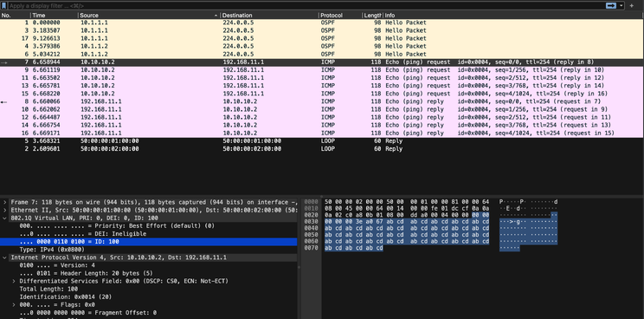
Task: Select OSPF packet 4 from 10.1.1.2
Action: click(x=322, y=46)
